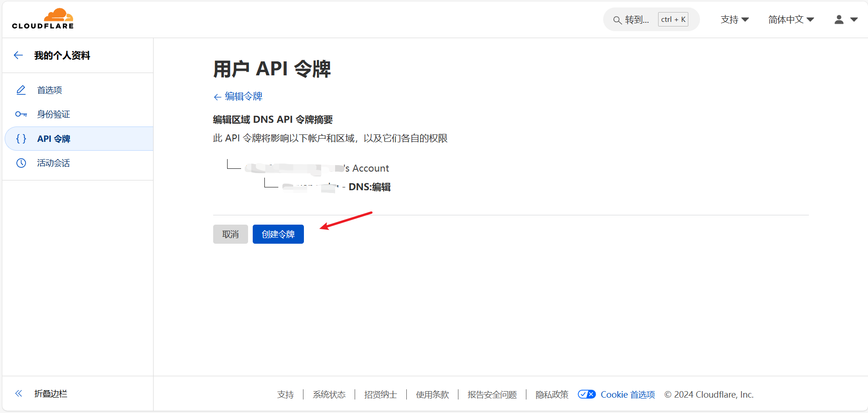Screen dimensions: 868x413
Task: Click the search magnifier icon
Action: [617, 20]
